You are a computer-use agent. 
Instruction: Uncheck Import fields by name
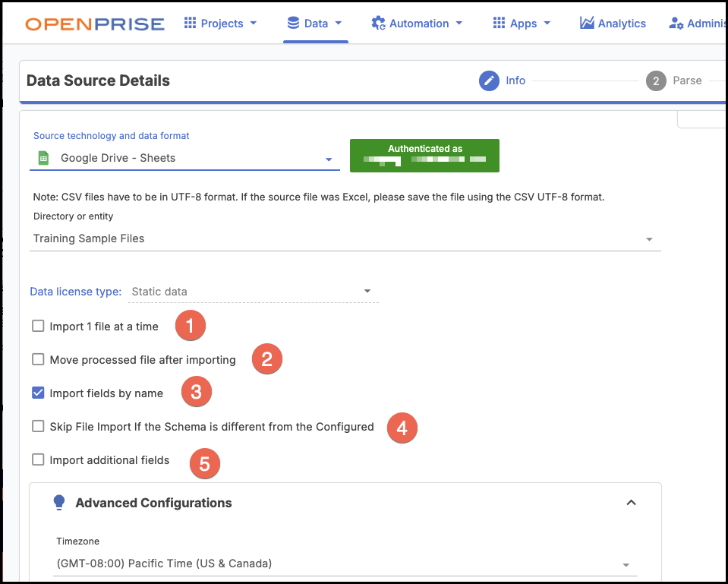tap(38, 393)
